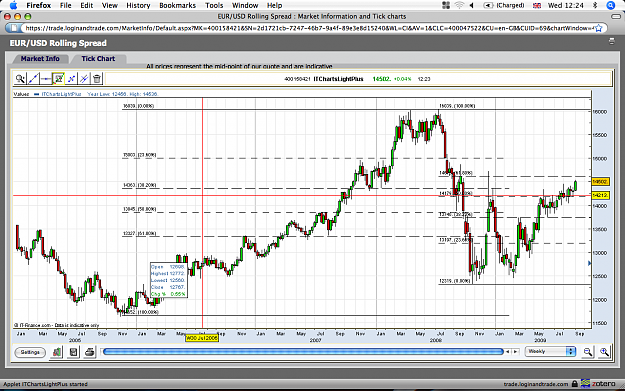This screenshot has height=391, width=625.
Task: Open the Weekly timeframe dropdown
Action: pyautogui.click(x=550, y=351)
